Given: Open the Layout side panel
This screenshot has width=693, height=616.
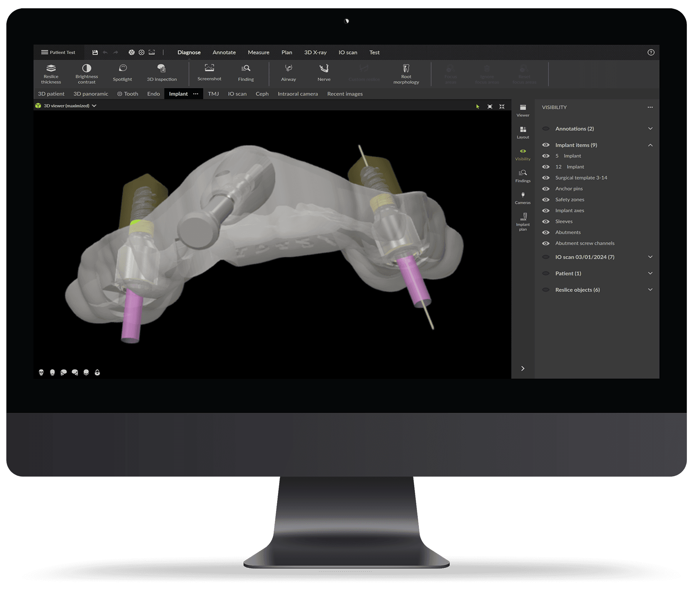Looking at the screenshot, I should (x=523, y=132).
